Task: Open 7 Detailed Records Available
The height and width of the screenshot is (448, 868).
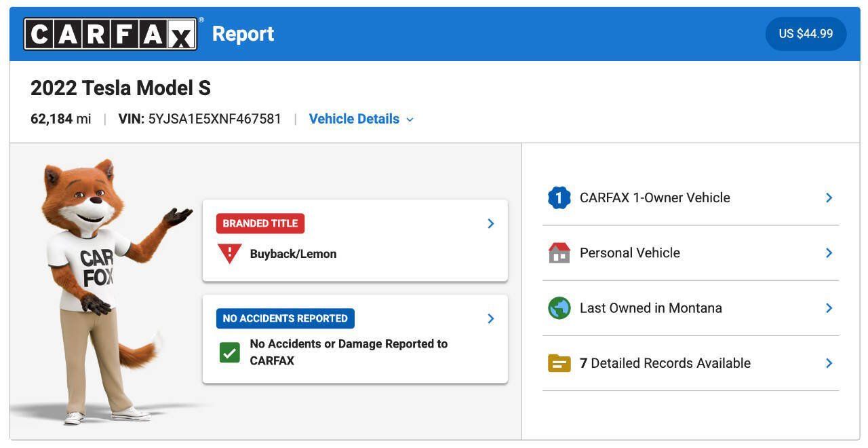Action: point(690,363)
